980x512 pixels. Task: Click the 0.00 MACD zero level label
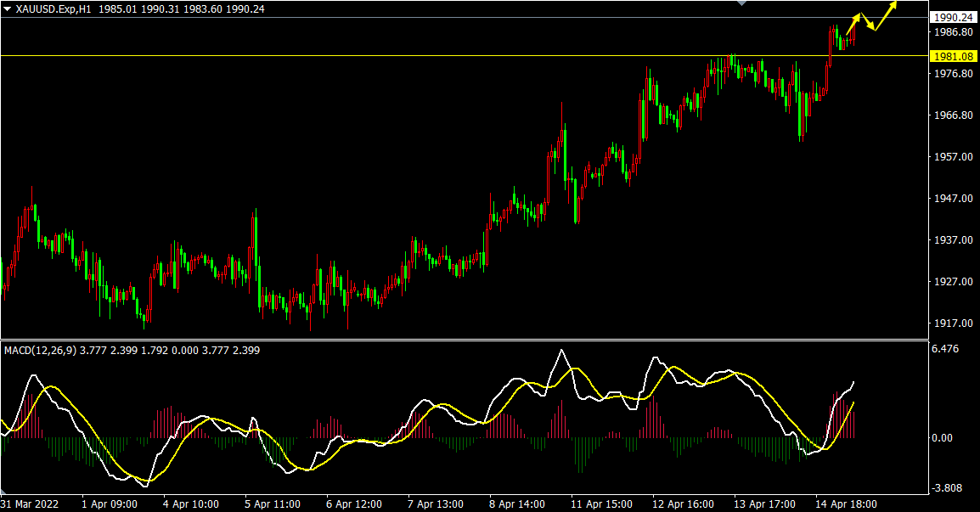(943, 438)
